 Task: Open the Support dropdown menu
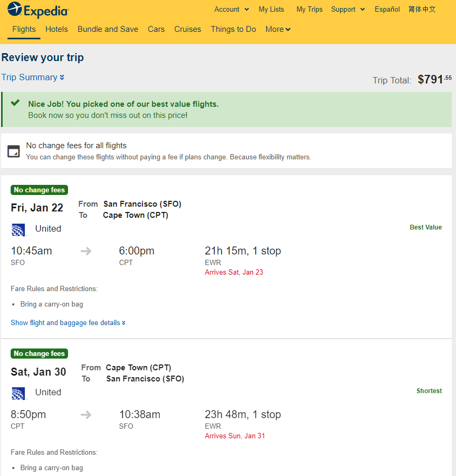tap(348, 10)
